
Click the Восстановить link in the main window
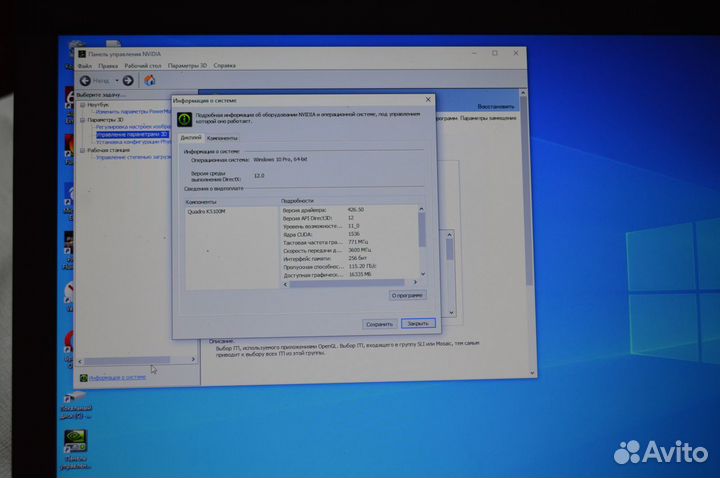[496, 107]
